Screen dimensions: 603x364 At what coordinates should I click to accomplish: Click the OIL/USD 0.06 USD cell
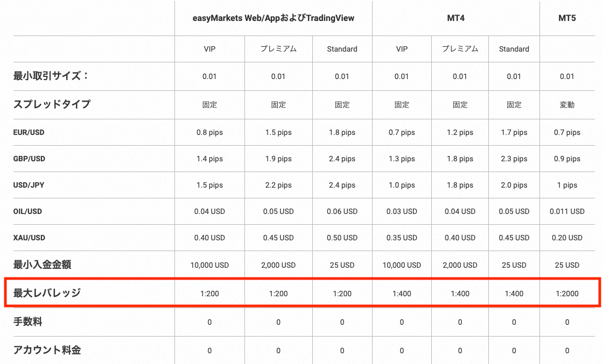pyautogui.click(x=342, y=211)
